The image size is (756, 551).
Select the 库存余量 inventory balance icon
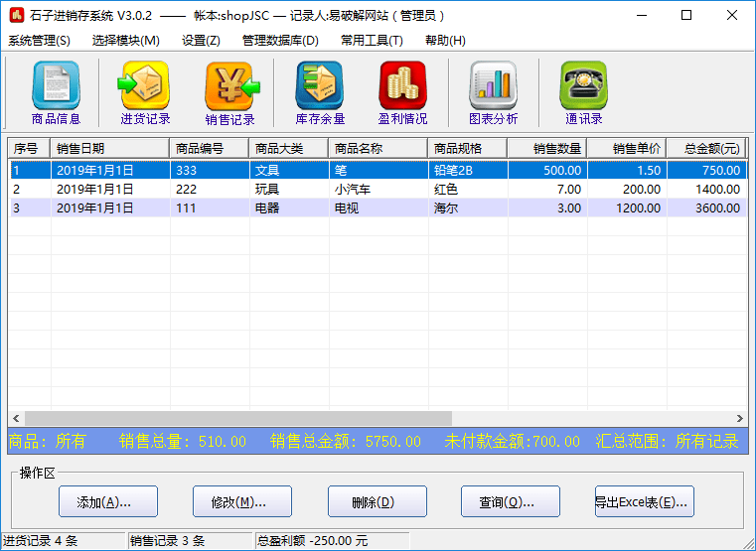tap(319, 93)
